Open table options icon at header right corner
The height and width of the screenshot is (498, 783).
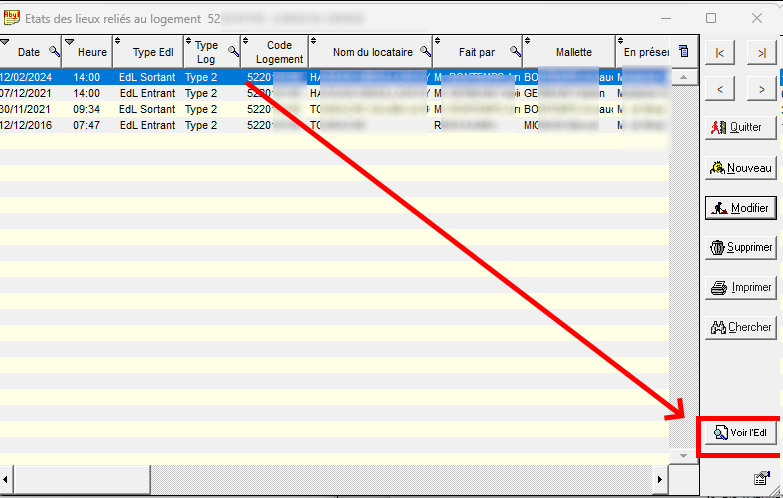683,52
